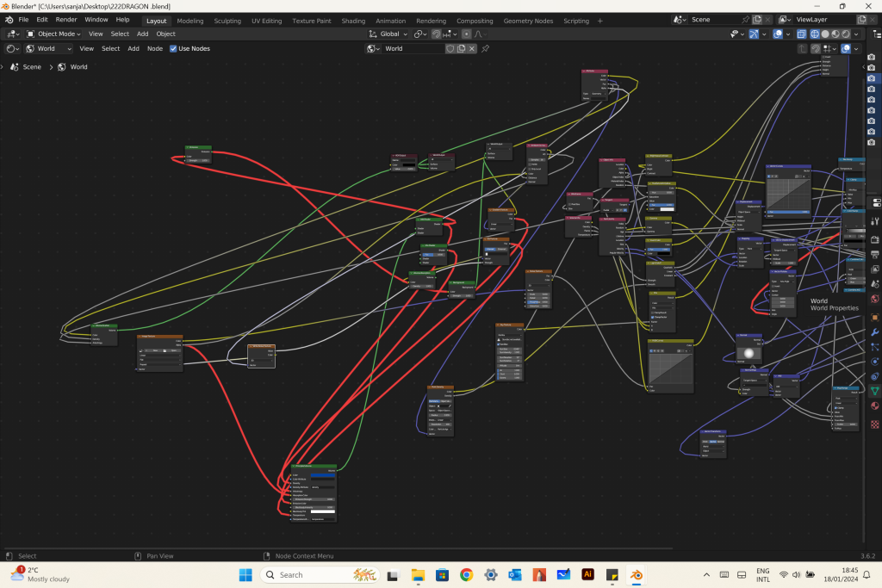This screenshot has height=588, width=882.
Task: Open Google Chrome from the taskbar
Action: click(x=466, y=574)
